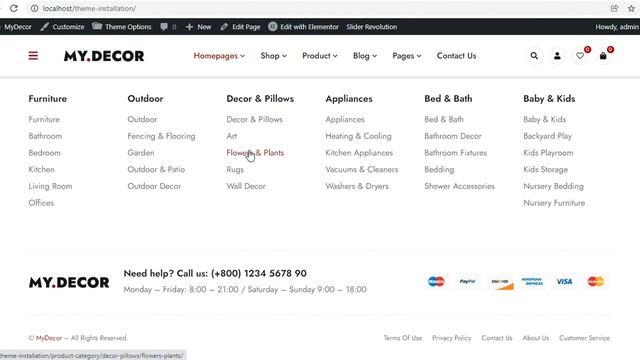Open the Living Room category link
Viewport: 640px width, 360px height.
[x=50, y=186]
